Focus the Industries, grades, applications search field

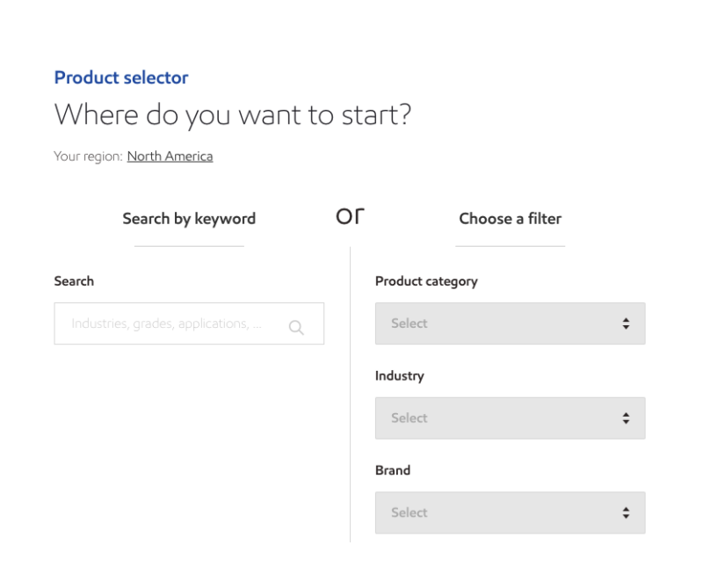[x=189, y=323]
